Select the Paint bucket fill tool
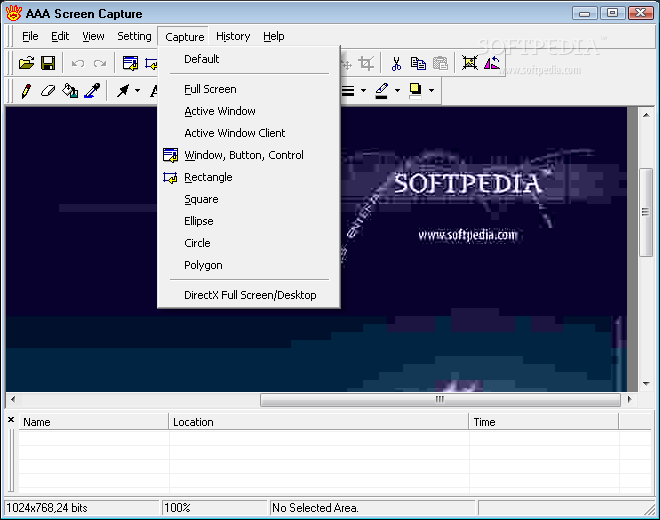The image size is (660, 520). (70, 91)
